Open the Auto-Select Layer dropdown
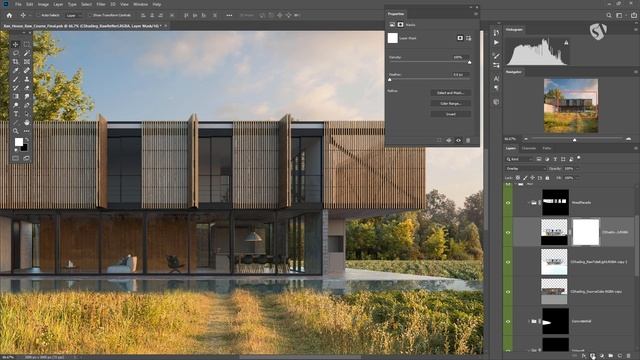The image size is (640, 360). click(73, 16)
